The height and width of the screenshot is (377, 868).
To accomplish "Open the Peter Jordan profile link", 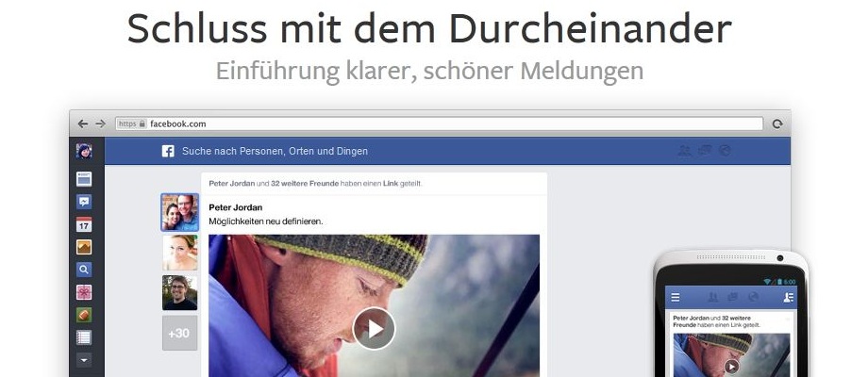I will [x=235, y=207].
